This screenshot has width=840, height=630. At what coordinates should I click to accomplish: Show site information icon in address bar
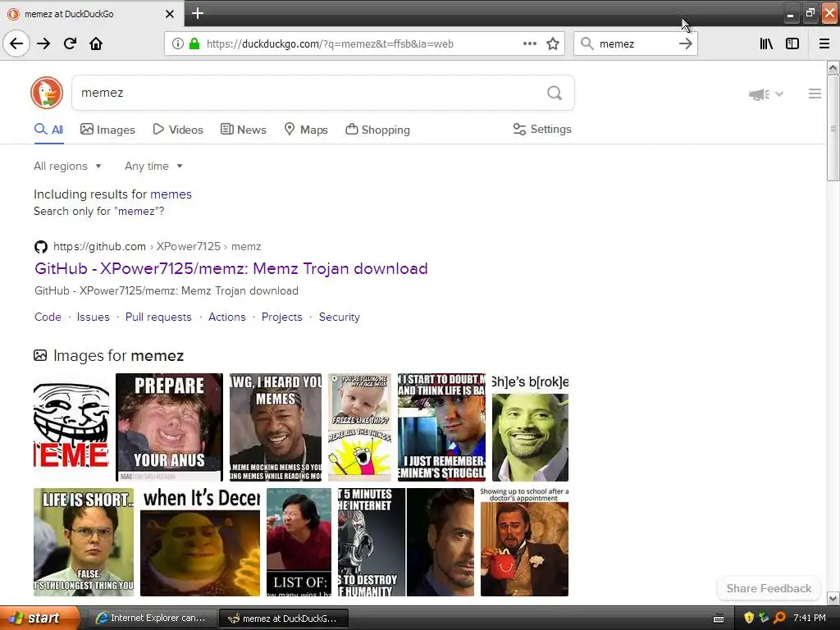[x=178, y=43]
